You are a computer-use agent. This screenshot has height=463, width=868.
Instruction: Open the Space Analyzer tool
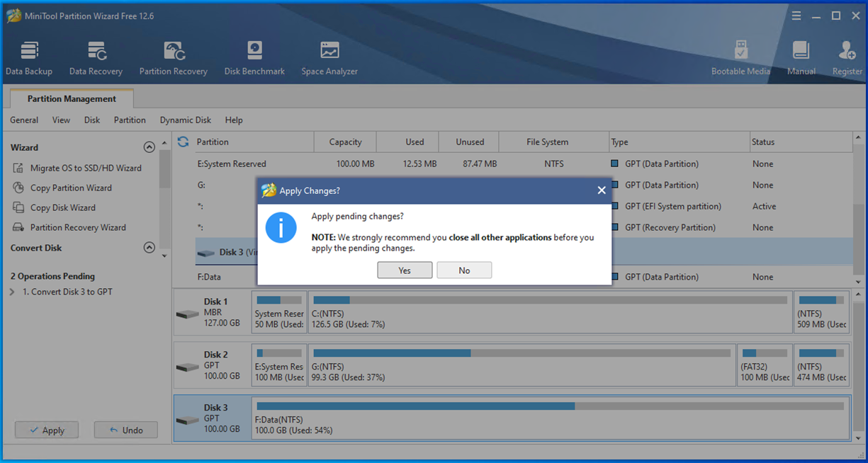tap(329, 58)
